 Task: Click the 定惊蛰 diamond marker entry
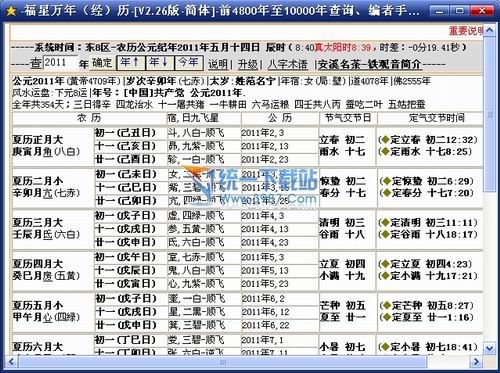point(427,181)
